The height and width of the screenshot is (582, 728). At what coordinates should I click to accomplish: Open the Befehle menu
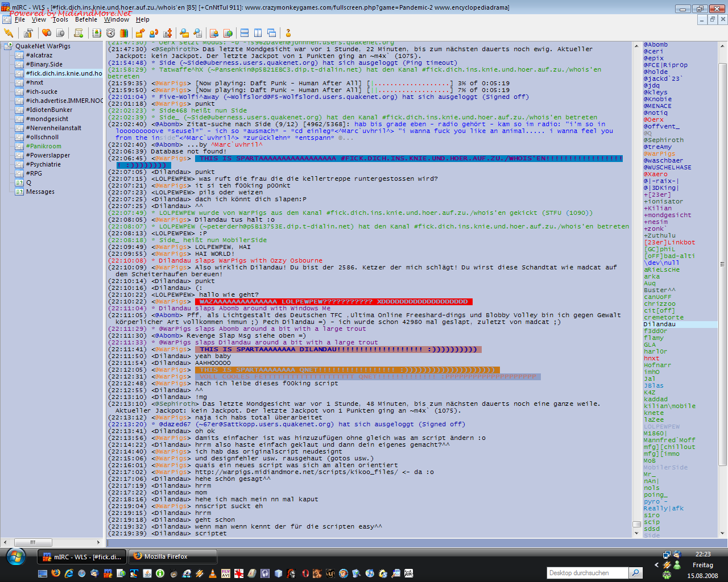pos(86,19)
